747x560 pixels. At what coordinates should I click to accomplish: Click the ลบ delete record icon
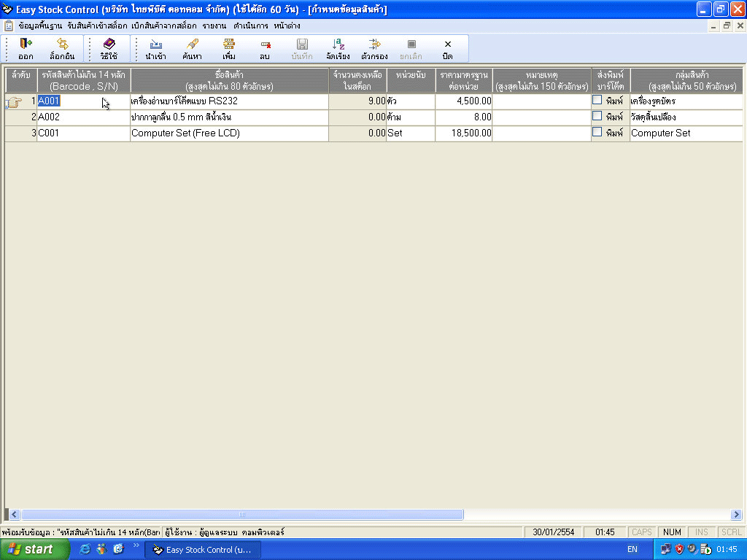tap(265, 45)
